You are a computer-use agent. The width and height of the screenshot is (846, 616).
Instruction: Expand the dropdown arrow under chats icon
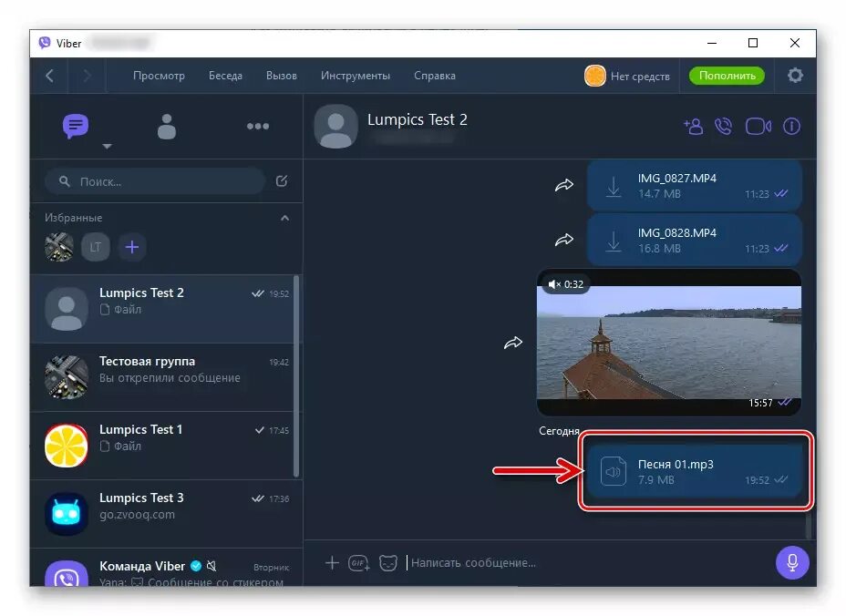click(107, 146)
